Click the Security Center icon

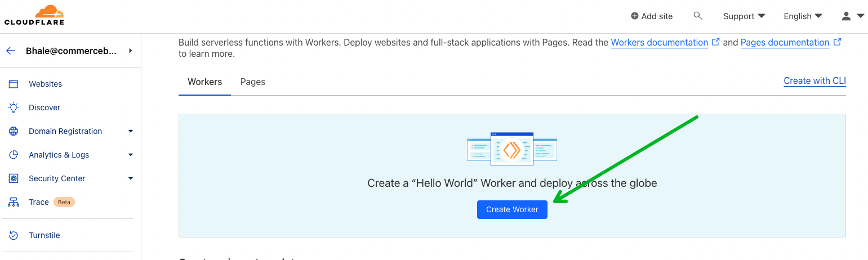point(14,178)
